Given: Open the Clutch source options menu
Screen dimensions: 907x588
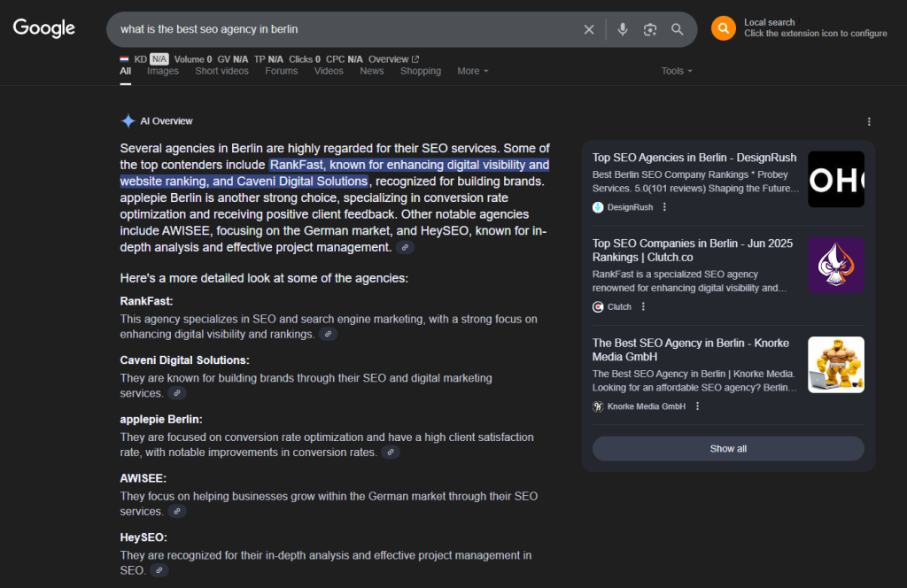Looking at the screenshot, I should (x=643, y=307).
